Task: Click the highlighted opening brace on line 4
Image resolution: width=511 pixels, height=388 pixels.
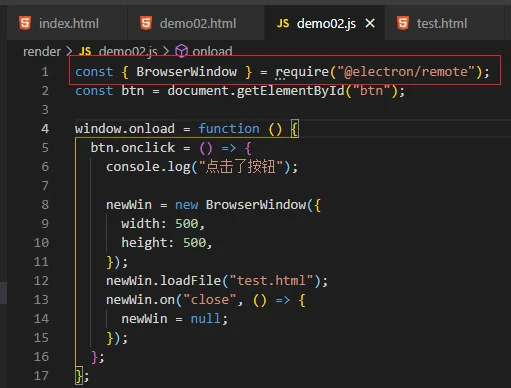Action: point(295,129)
